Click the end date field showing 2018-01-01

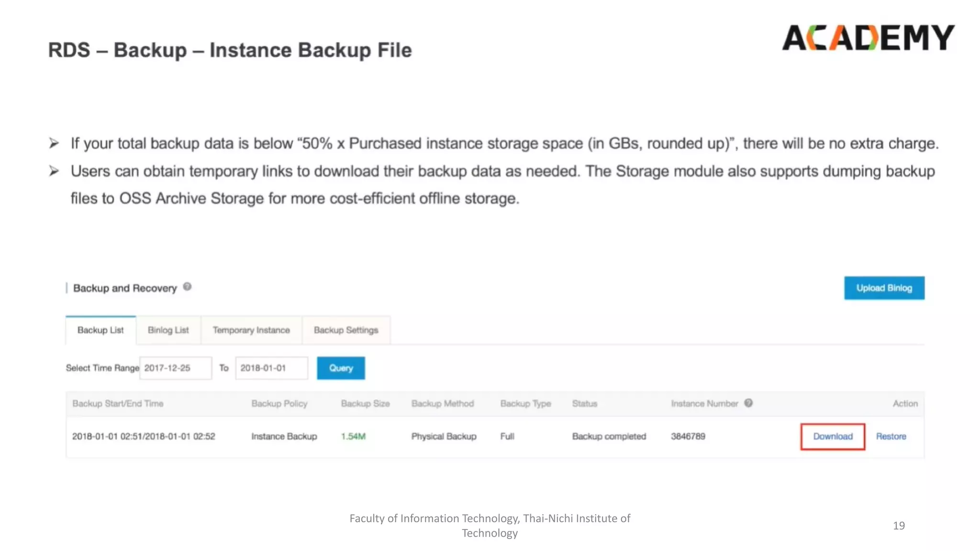[x=271, y=368]
